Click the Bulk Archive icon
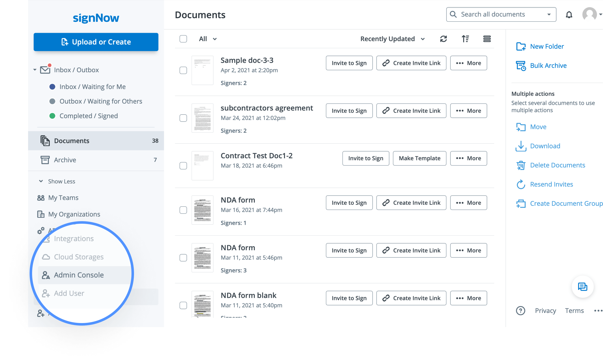Viewport: 603px width, 364px height. tap(521, 66)
